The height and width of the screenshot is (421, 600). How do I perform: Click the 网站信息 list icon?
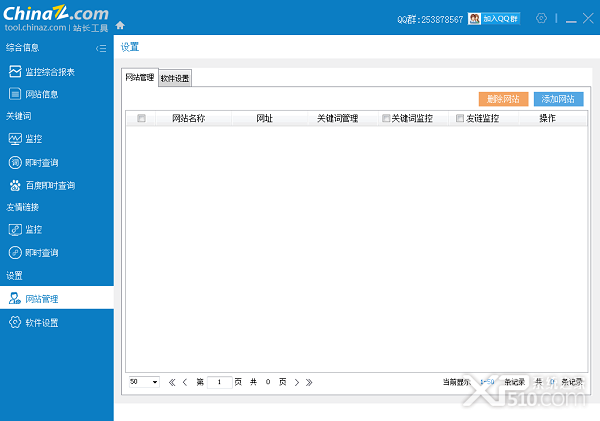[x=15, y=94]
